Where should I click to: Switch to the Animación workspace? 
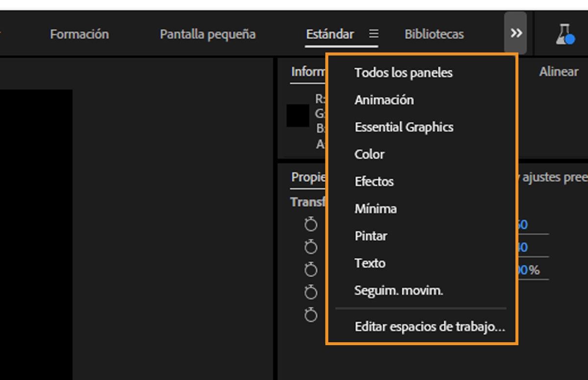(384, 100)
